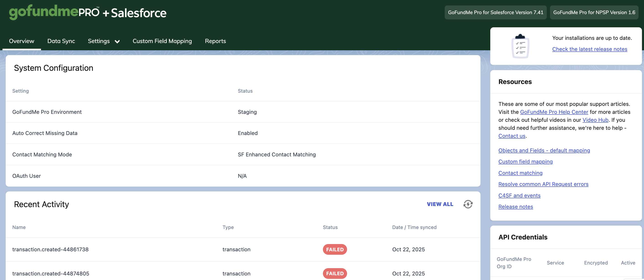Screen dimensions: 644x280
Task: Click GoFundMe Pro for Salesforce Version 7.41 badge
Action: (x=496, y=12)
